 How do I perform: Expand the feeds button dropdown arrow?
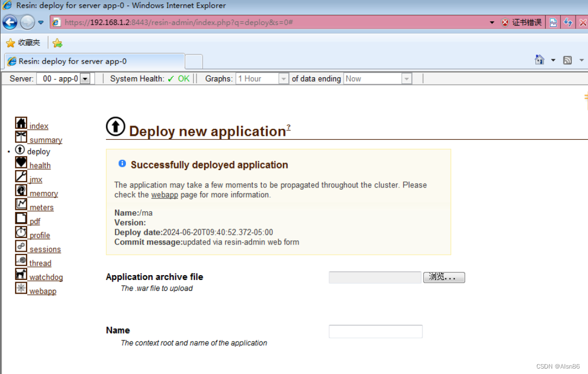coord(581,60)
